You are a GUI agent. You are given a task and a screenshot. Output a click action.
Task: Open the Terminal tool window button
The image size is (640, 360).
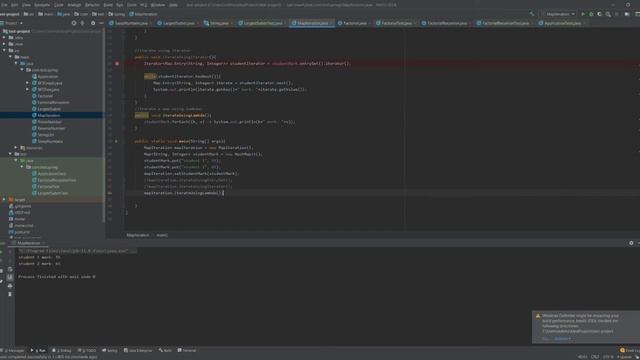[187, 350]
